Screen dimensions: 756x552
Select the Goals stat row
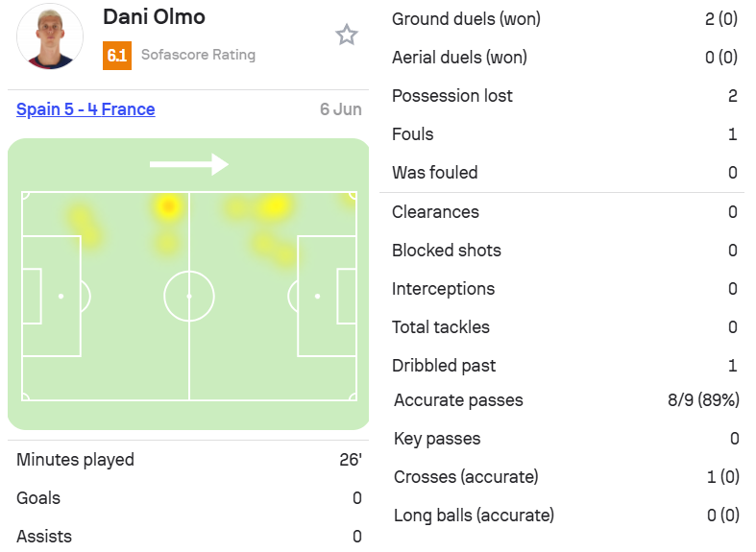tap(189, 498)
